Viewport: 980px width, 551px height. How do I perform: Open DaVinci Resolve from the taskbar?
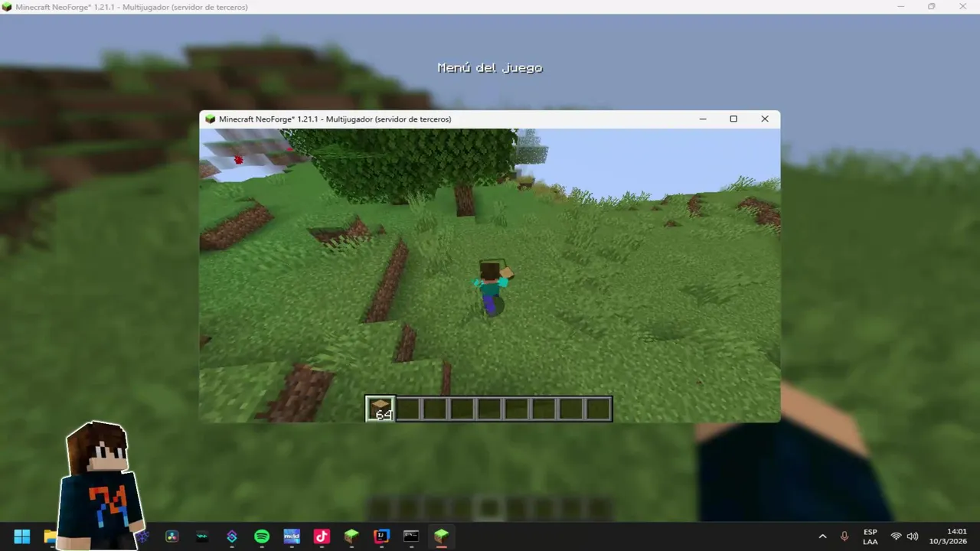point(172,536)
